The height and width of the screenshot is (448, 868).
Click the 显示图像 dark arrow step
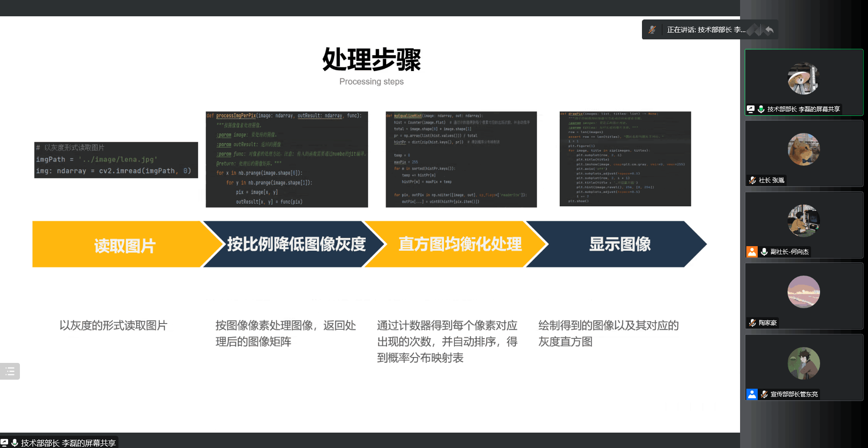click(x=619, y=244)
